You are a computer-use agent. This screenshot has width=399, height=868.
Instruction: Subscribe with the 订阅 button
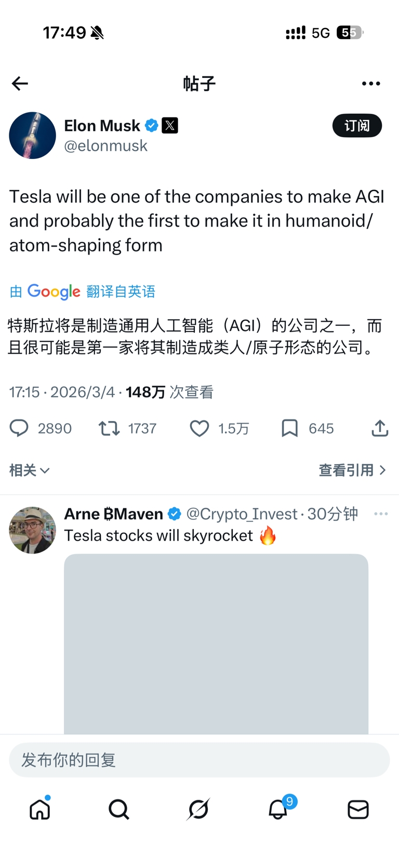coord(357,126)
